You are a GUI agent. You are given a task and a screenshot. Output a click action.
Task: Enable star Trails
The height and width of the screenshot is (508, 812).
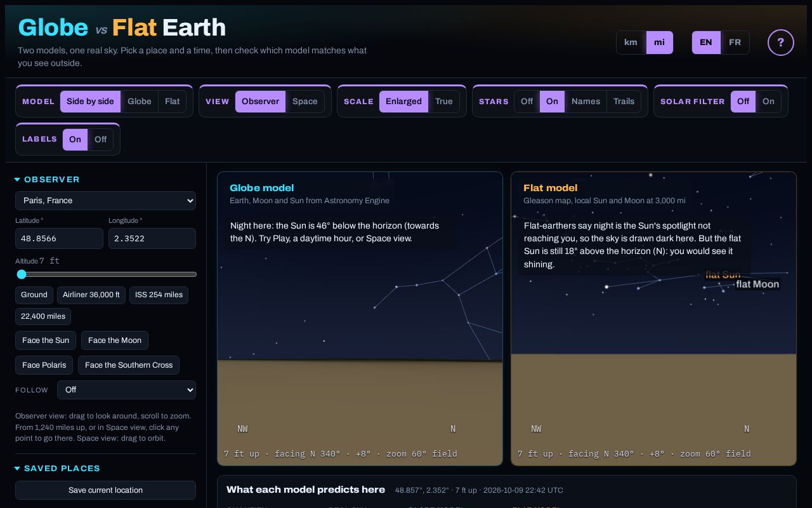pos(624,102)
